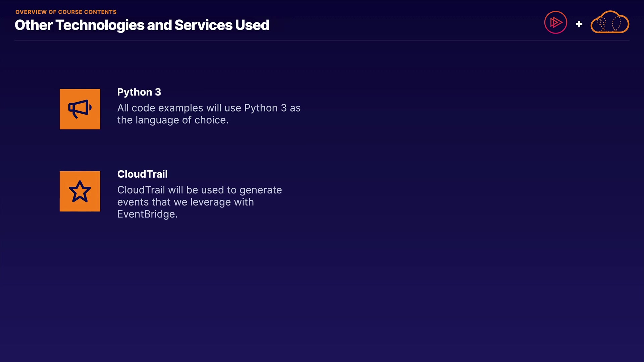This screenshot has width=644, height=362.
Task: Click the star icon beside CloudTrail
Action: click(x=80, y=191)
